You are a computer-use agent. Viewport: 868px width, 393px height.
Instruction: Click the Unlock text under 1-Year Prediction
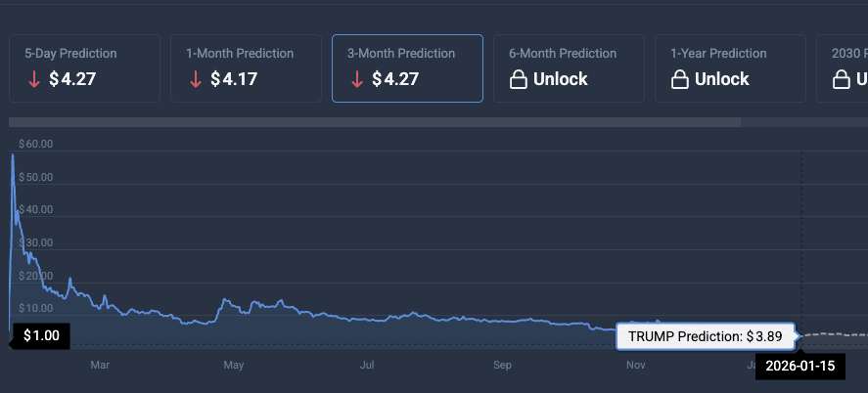click(x=721, y=79)
